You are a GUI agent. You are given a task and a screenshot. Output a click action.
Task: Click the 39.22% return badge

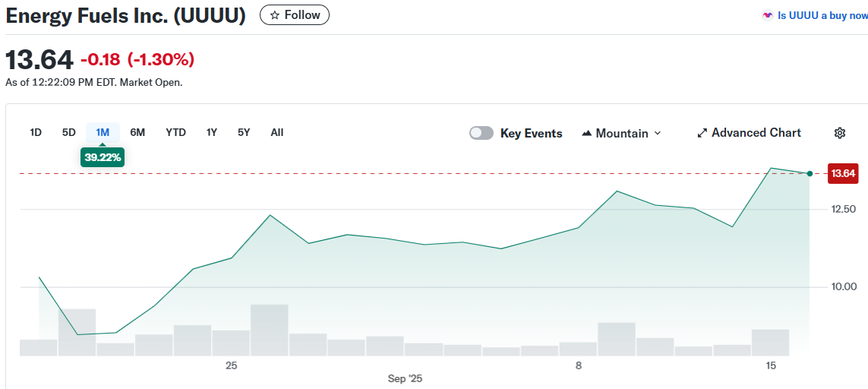click(x=103, y=157)
